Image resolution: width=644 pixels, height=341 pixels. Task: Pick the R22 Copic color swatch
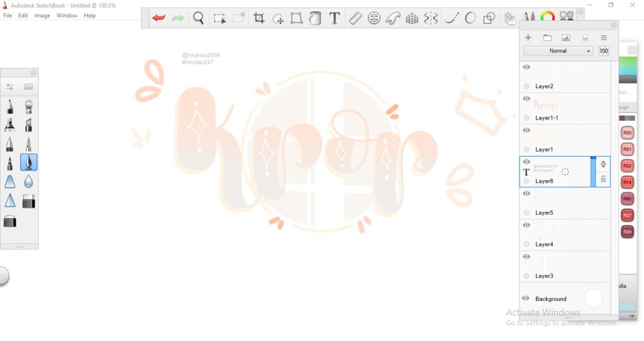click(627, 165)
